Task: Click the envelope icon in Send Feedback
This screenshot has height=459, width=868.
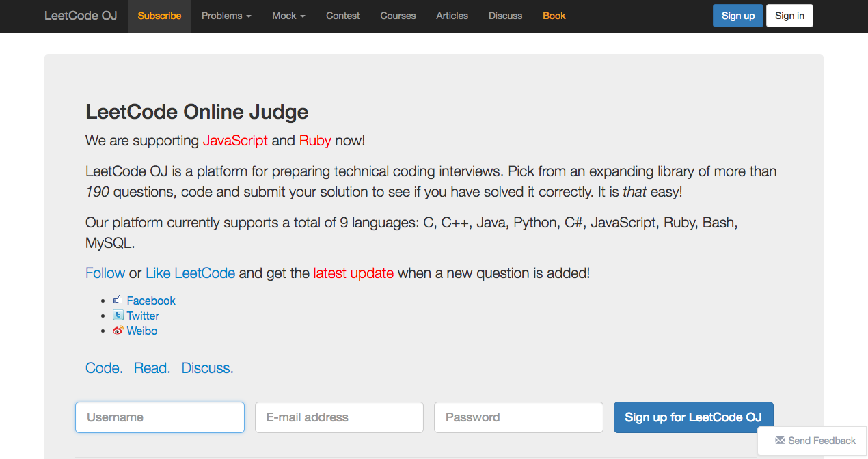Action: [x=780, y=441]
